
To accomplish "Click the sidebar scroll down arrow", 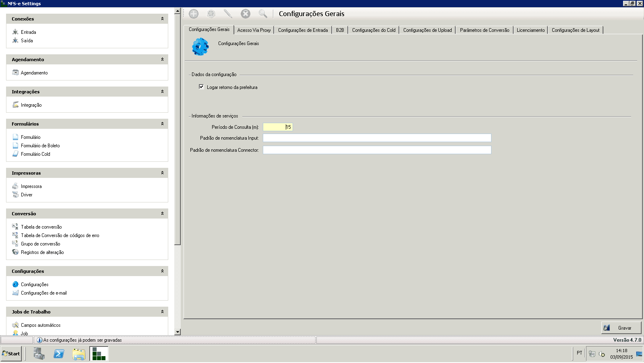I will click(x=178, y=332).
